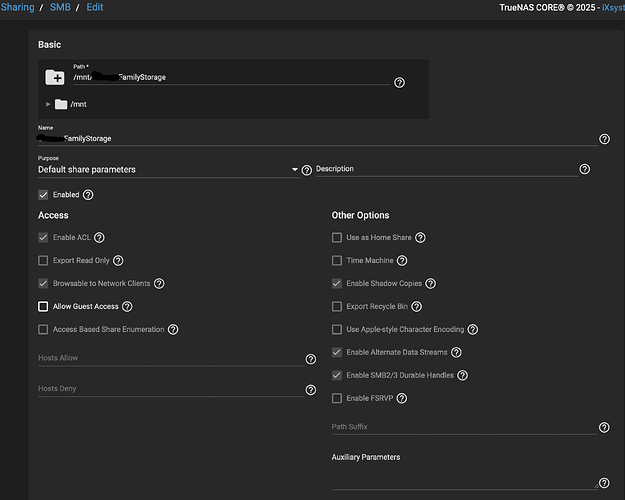
Task: Check the Export Recycle Bin checkbox
Action: pos(337,307)
